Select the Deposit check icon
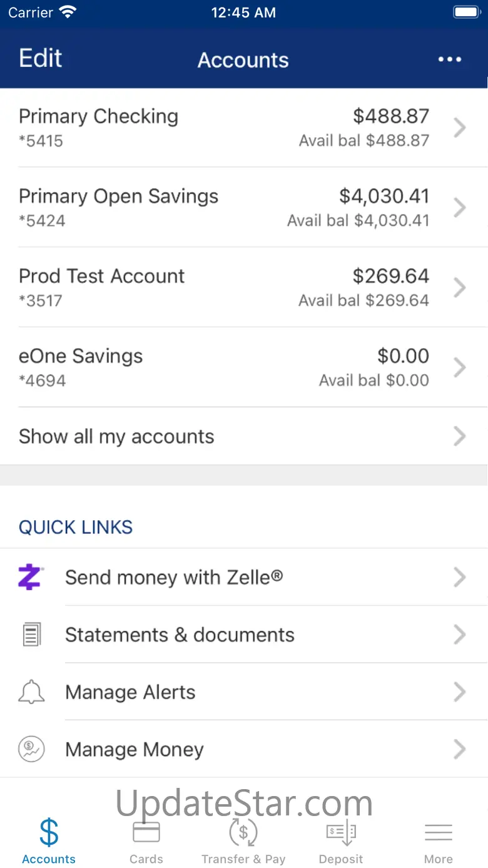 pos(341,833)
